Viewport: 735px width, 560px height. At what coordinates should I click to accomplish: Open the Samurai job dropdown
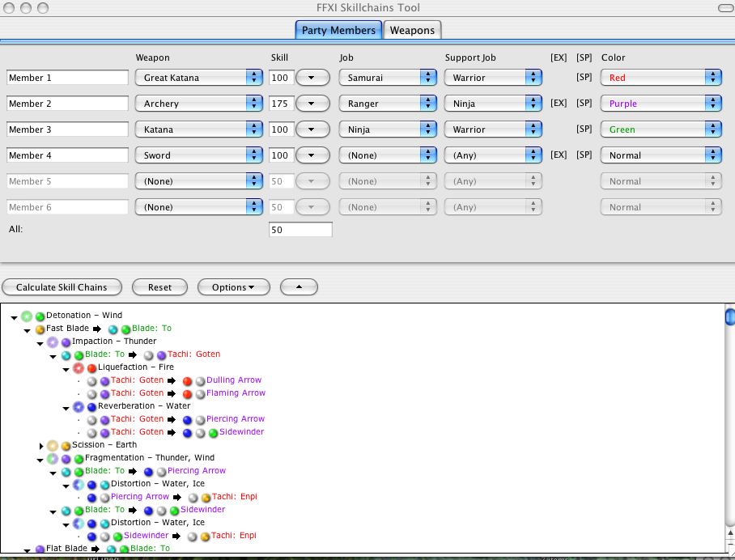pos(388,78)
